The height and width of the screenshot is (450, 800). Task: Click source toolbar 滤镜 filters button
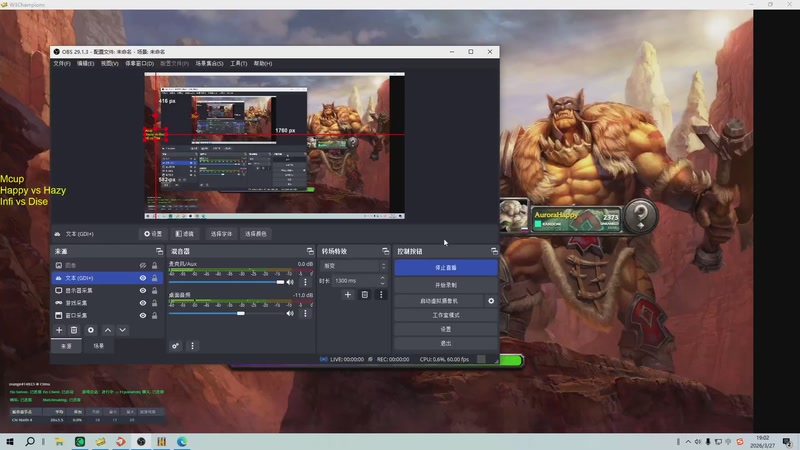click(185, 234)
